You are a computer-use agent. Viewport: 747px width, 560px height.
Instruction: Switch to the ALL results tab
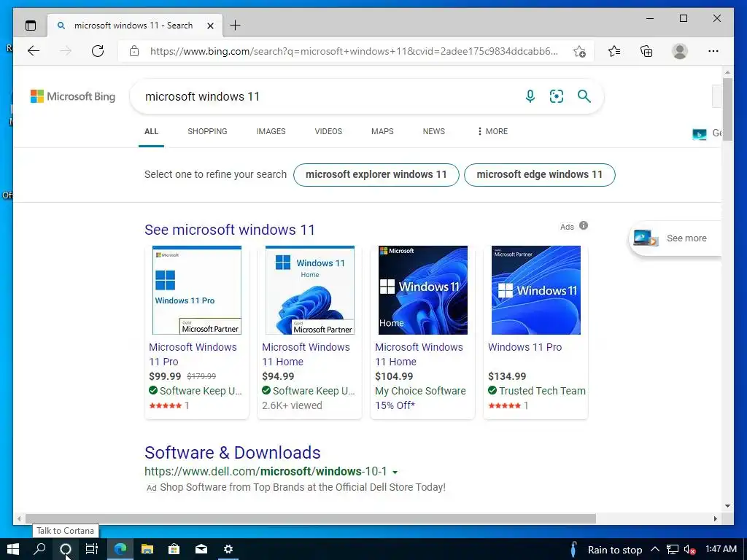(151, 131)
